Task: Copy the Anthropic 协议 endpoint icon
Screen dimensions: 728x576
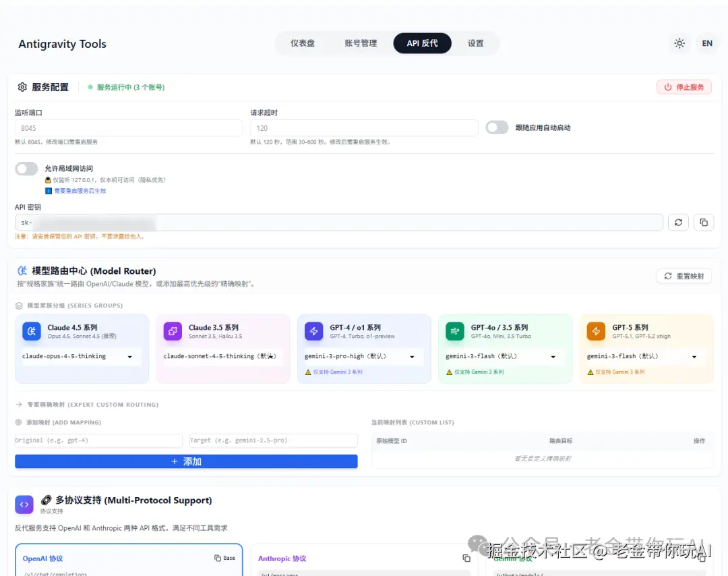Action: [x=466, y=558]
